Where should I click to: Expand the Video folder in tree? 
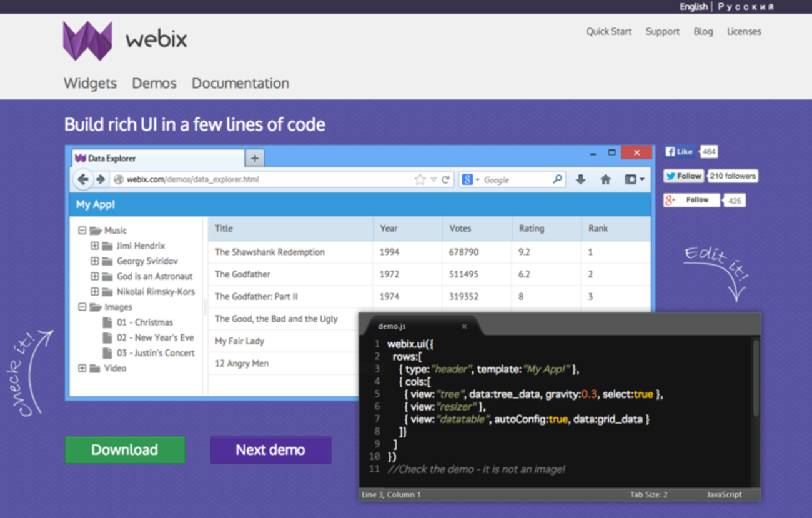click(82, 368)
